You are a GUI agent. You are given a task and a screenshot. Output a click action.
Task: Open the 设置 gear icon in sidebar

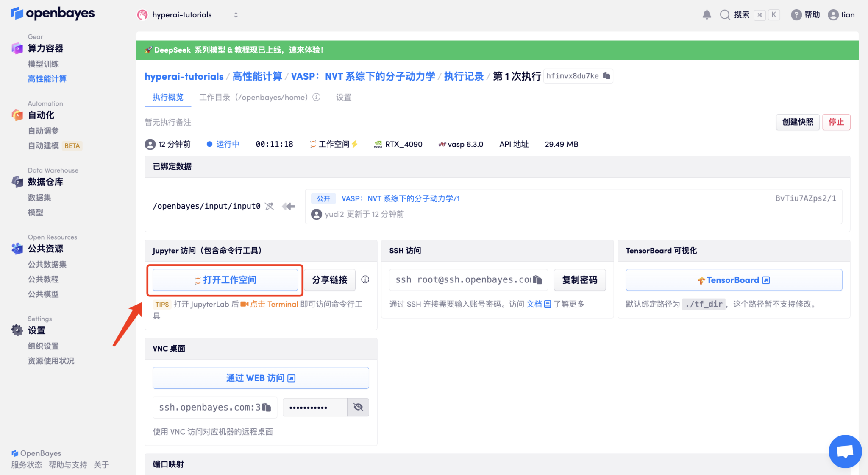[17, 330]
